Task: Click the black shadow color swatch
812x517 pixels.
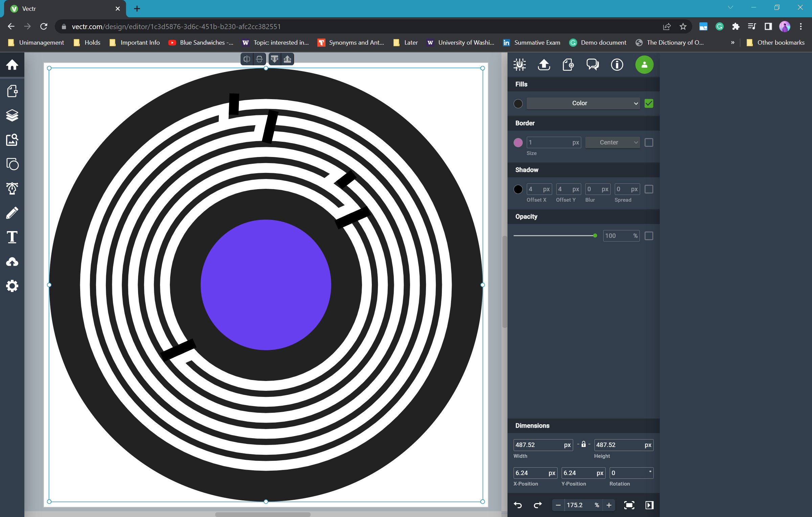Action: 518,189
